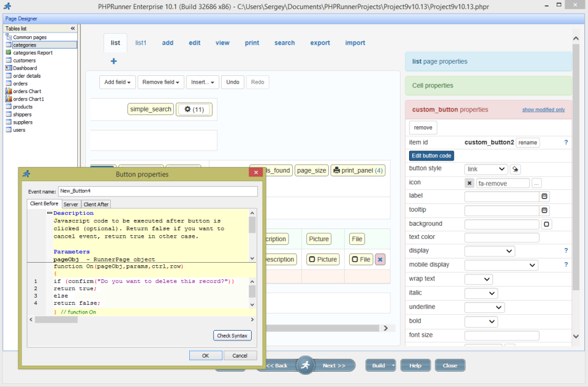Image resolution: width=588 pixels, height=387 pixels.
Task: Open the Remove field dropdown
Action: tap(160, 82)
